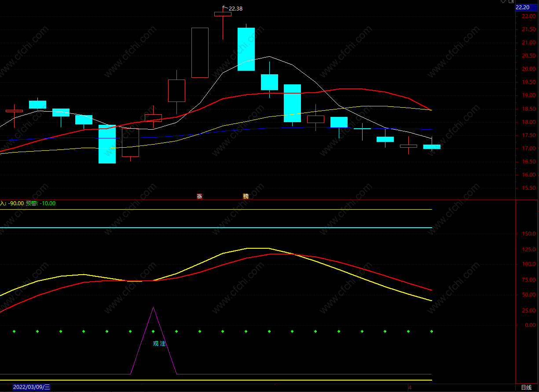Click the panel layout icon beside the diamond
This screenshot has width=539, height=392.
click(511, 2)
